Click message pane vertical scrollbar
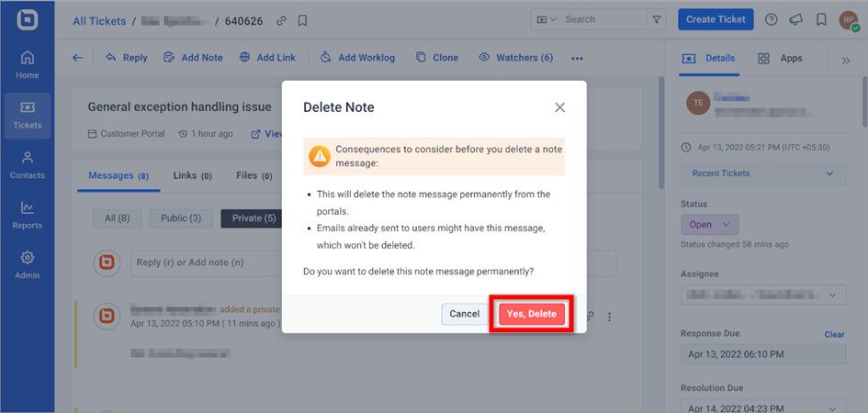The width and height of the screenshot is (868, 413). pos(661,133)
